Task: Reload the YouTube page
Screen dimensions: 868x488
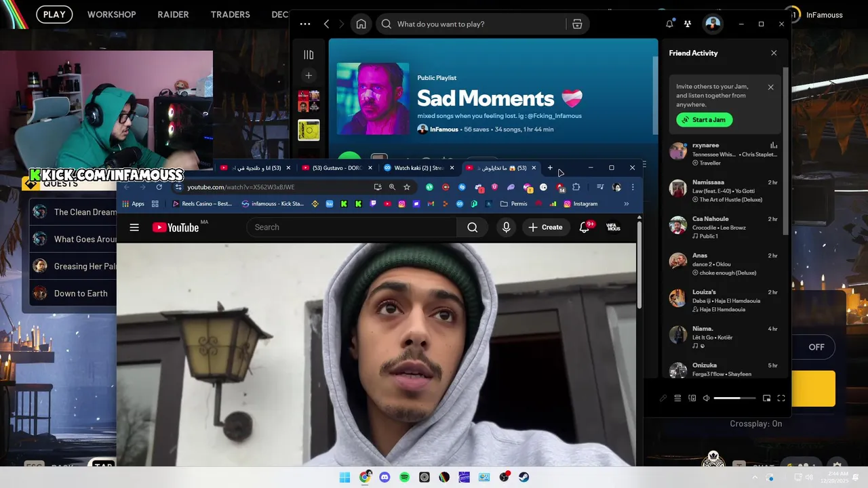Action: pyautogui.click(x=159, y=187)
